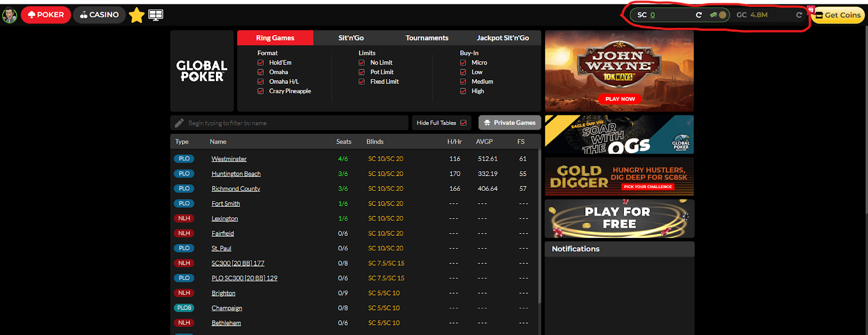Open the user profile avatar
The width and height of the screenshot is (868, 335).
click(x=9, y=15)
